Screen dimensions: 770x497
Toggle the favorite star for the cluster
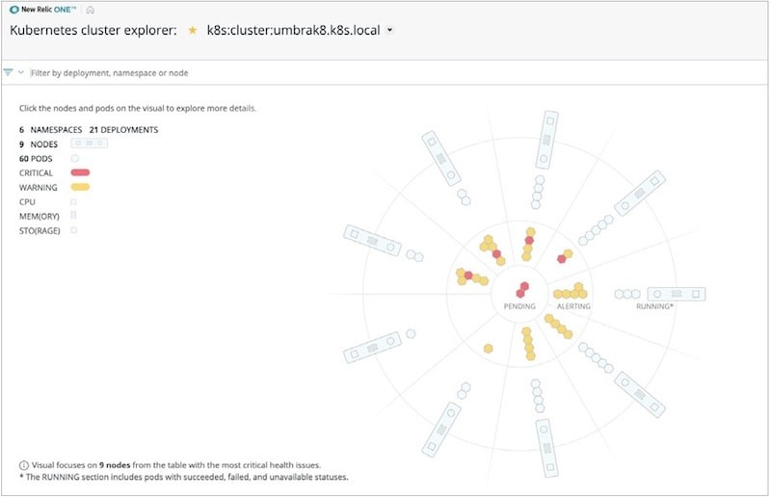192,30
